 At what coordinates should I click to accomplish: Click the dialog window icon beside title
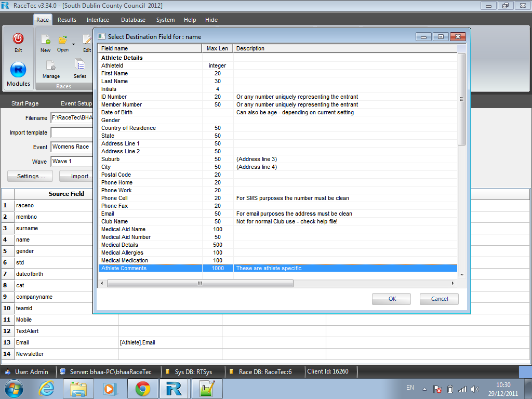coord(101,36)
